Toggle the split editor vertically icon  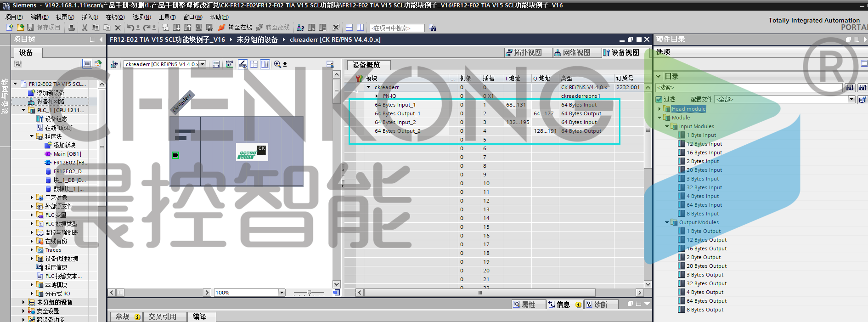361,28
